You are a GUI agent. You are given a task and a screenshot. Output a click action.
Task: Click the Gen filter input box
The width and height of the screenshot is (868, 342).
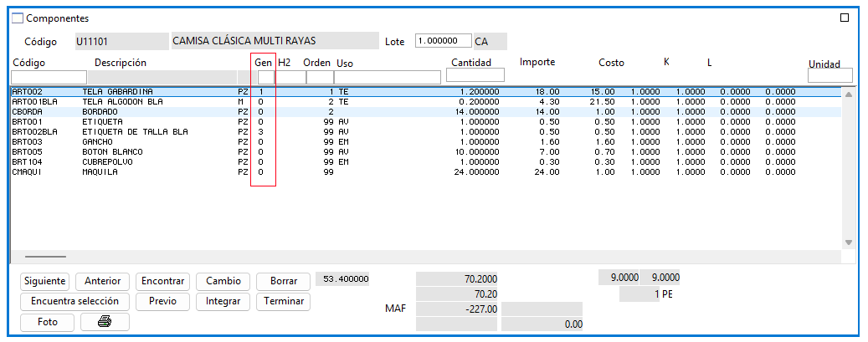pos(266,77)
